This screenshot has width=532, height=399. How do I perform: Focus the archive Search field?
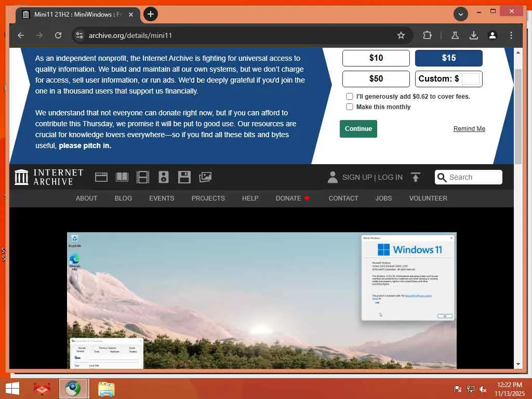[x=469, y=177]
